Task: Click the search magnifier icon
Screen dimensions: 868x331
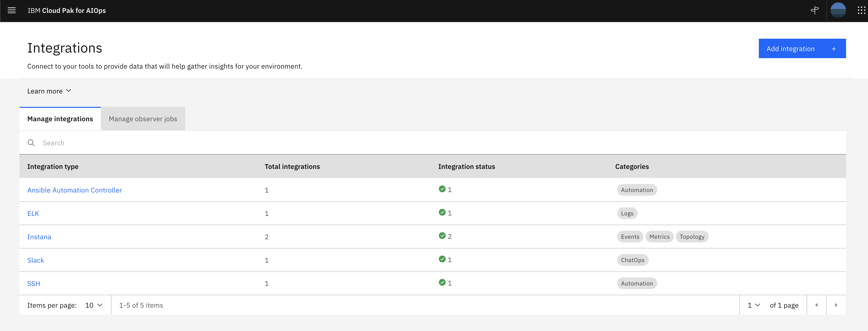Action: [31, 143]
